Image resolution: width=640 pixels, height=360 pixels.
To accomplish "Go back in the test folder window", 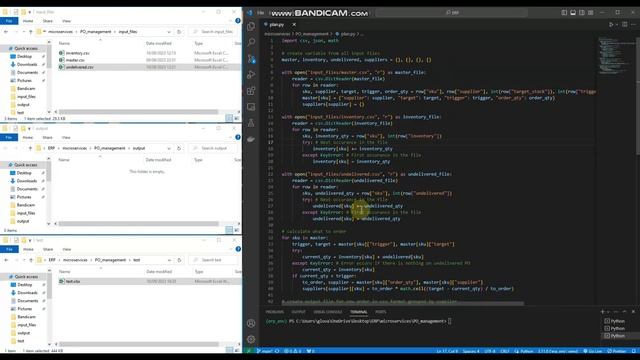I will point(6,260).
